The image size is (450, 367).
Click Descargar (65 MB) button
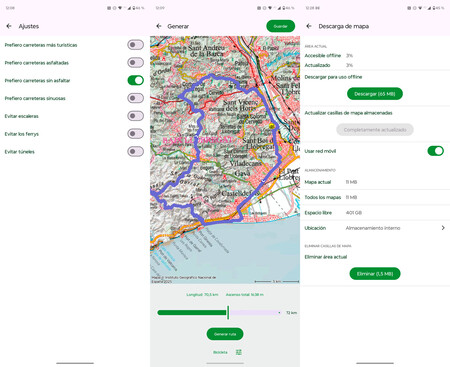click(x=375, y=94)
